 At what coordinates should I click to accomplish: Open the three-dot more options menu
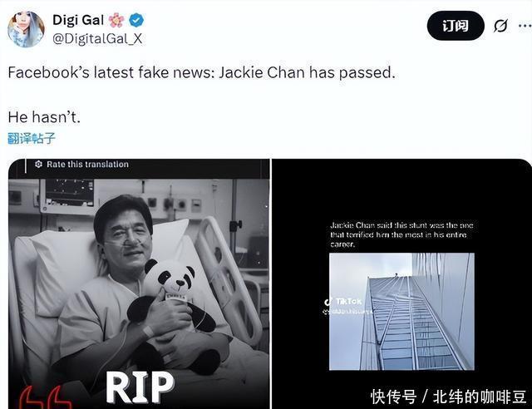click(525, 26)
